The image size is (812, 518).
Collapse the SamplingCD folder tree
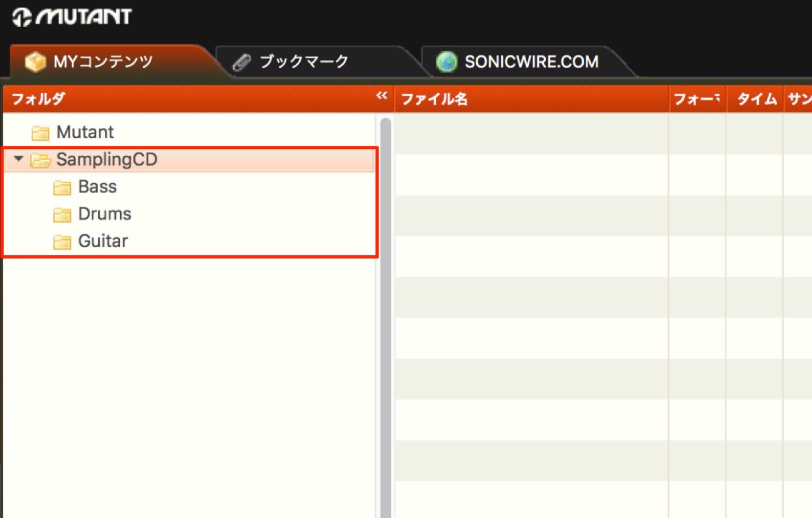19,159
